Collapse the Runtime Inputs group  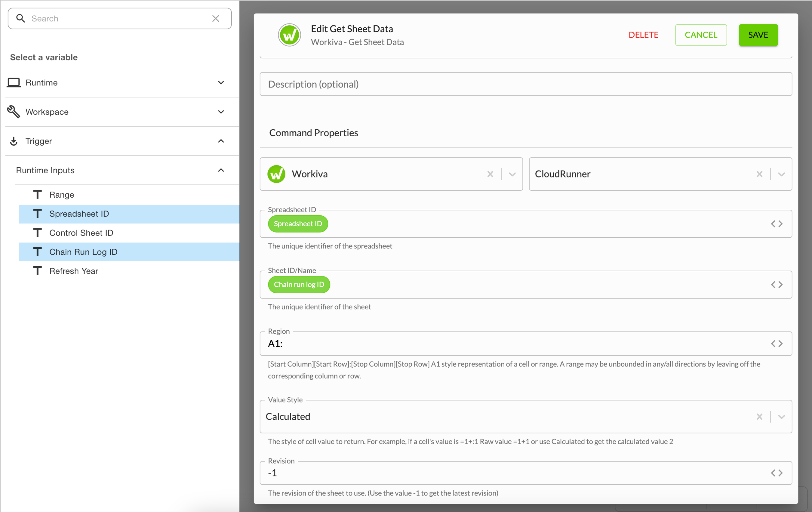point(221,170)
